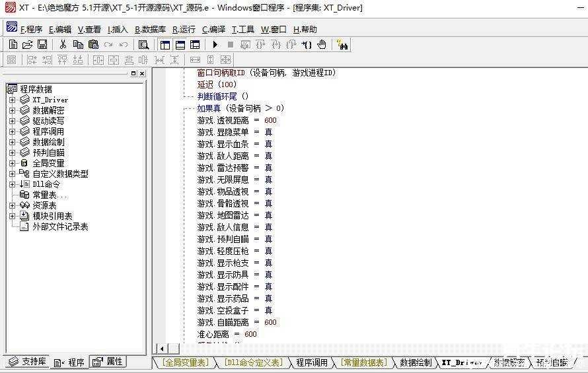Viewport: 588px width, 373px height.
Task: Expand the Dll命令 tree node
Action: coord(13,184)
